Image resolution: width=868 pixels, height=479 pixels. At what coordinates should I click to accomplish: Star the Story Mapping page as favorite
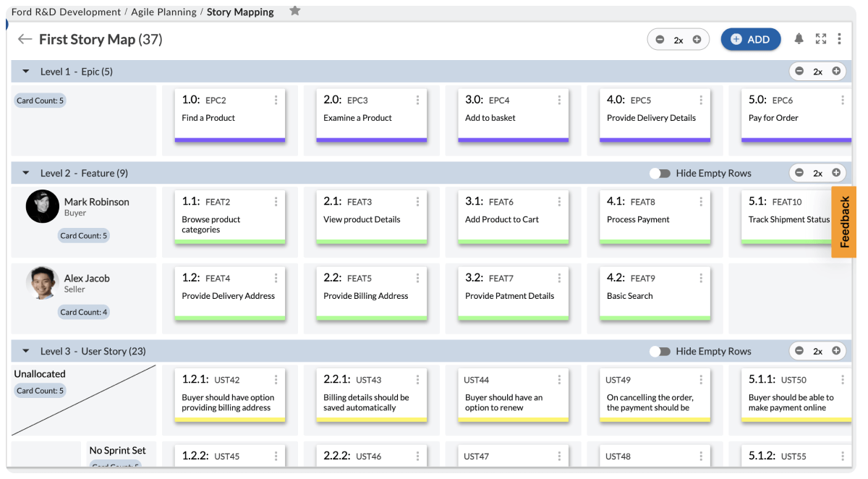click(x=294, y=11)
